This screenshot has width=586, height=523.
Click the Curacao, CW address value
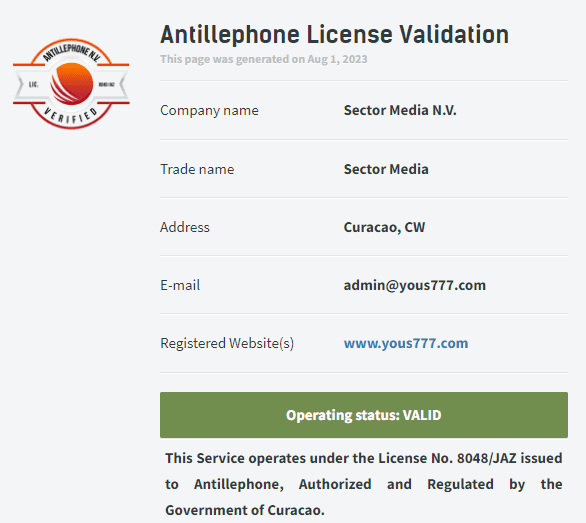(x=384, y=227)
